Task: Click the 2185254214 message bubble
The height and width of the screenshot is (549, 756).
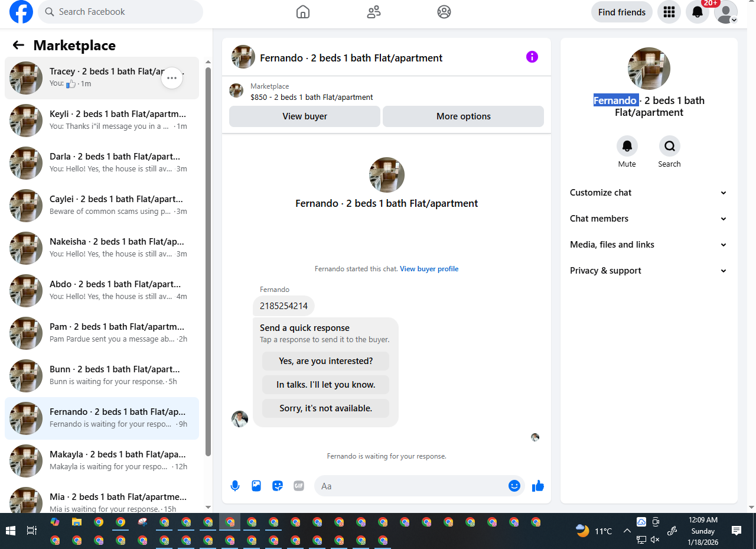Action: pyautogui.click(x=283, y=306)
